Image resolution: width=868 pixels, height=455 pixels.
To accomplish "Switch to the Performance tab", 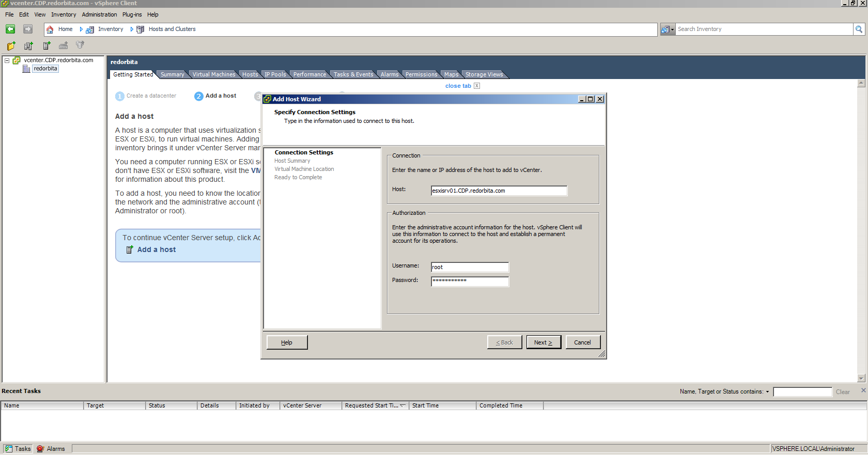I will (309, 74).
